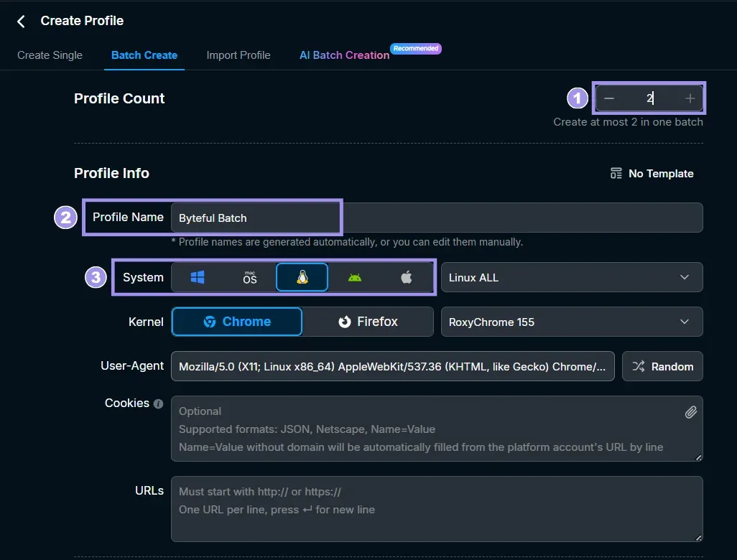Grab the URLs text area resize handle

click(698, 538)
